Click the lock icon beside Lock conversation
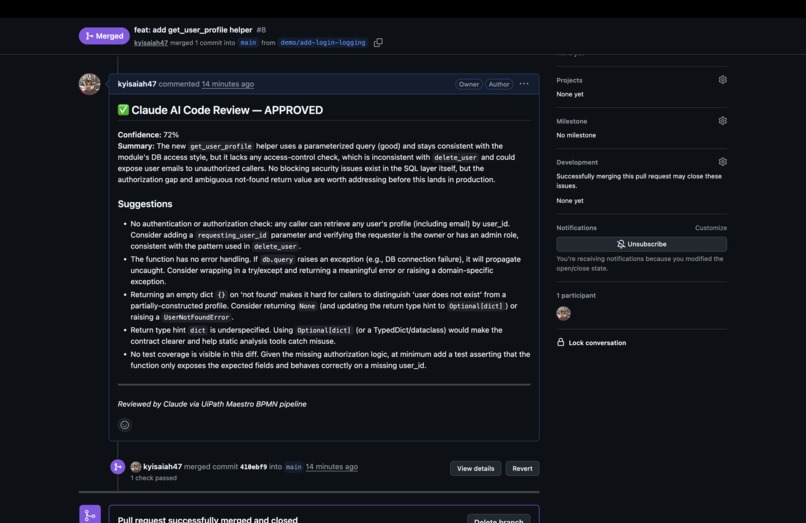 560,342
